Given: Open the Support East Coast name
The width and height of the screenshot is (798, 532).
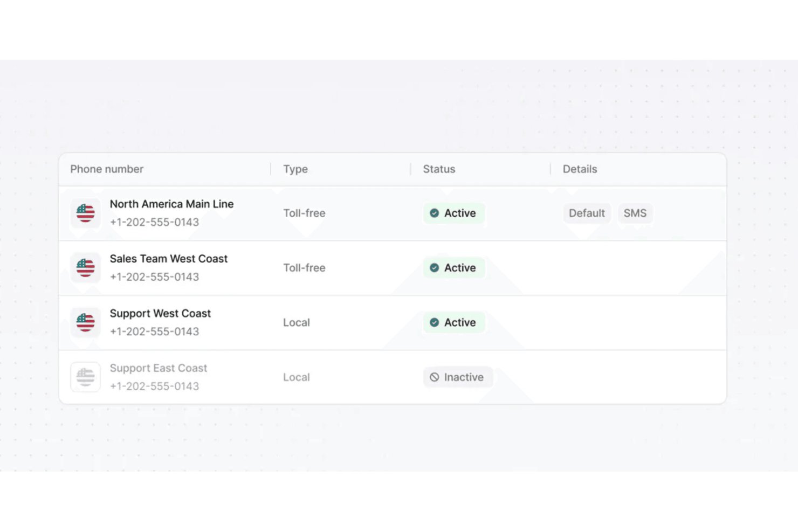Looking at the screenshot, I should tap(159, 368).
